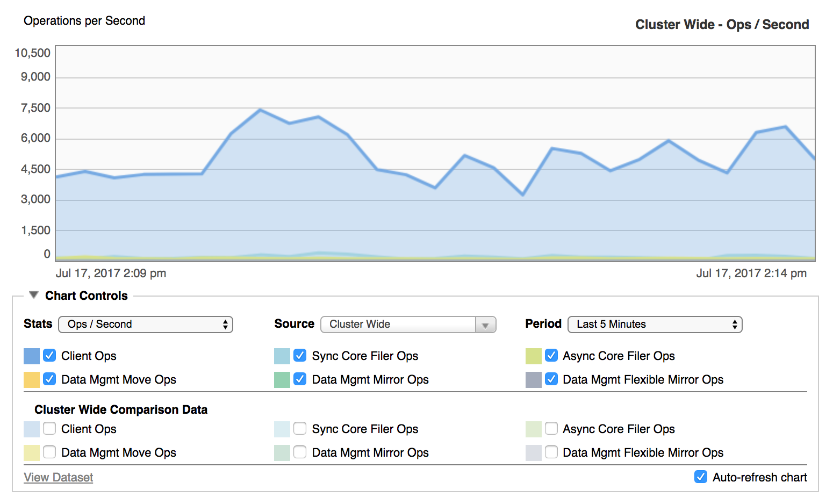Open the Stats Ops / Second dropdown
833x504 pixels.
pos(146,325)
